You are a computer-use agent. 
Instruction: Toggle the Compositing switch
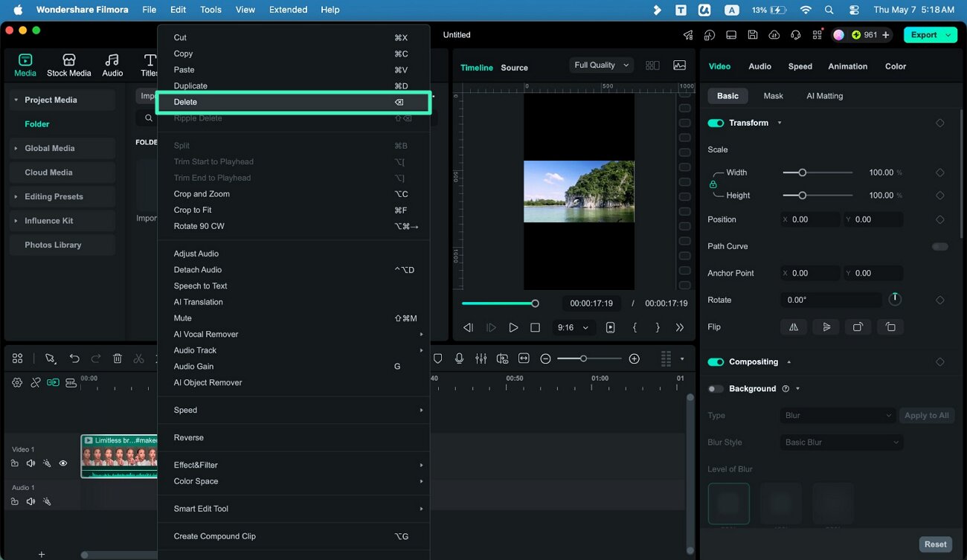(x=716, y=362)
